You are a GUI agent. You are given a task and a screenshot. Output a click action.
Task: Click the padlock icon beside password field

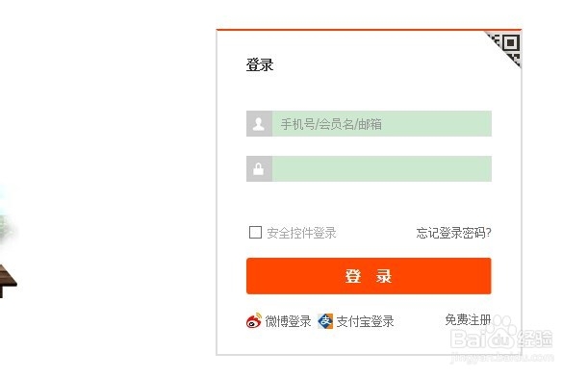pyautogui.click(x=259, y=169)
